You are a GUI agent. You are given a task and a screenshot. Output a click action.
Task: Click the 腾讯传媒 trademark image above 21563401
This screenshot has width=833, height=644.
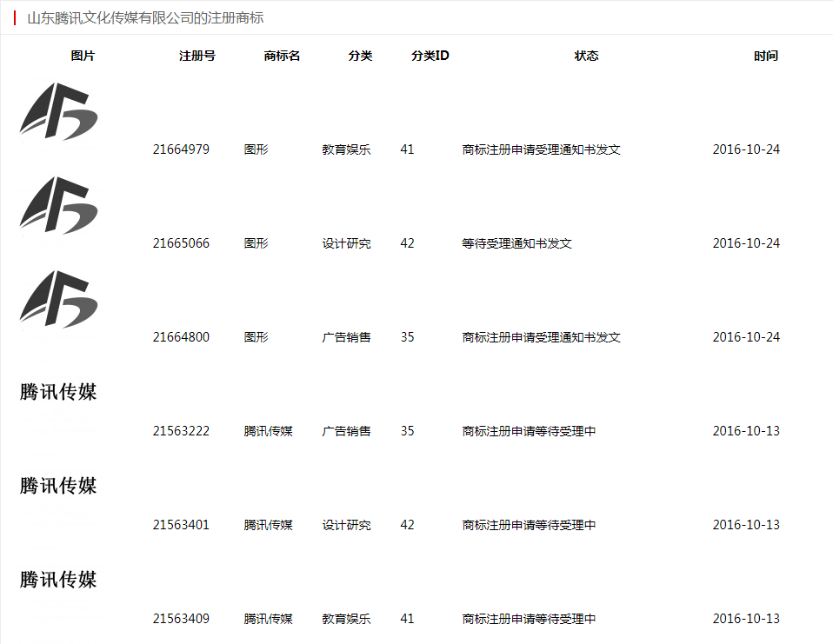click(58, 486)
